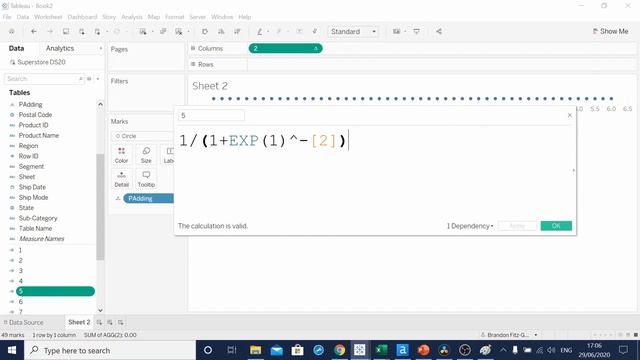This screenshot has height=360, width=640.
Task: Open the Detail card in Marks
Action: (x=121, y=179)
